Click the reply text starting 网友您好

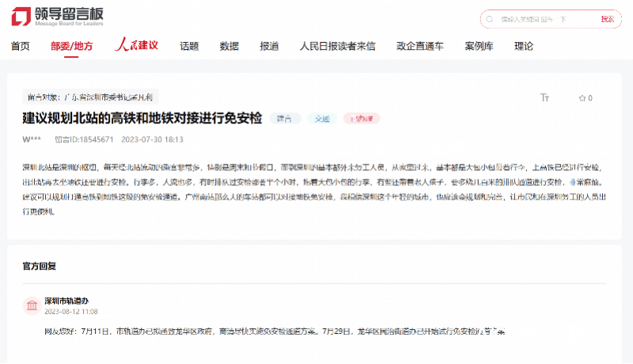tap(275, 332)
